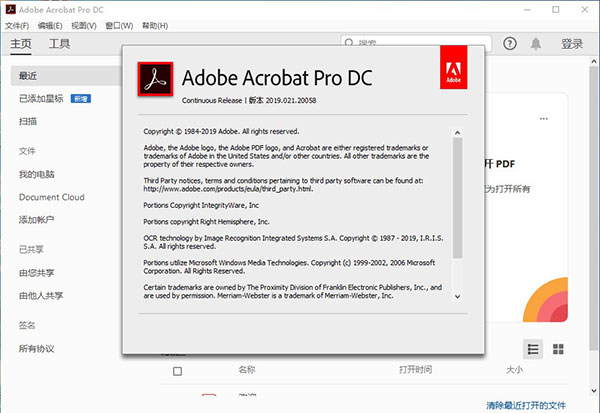Click main window scroll-up arrow
The width and height of the screenshot is (600, 413).
click(594, 61)
